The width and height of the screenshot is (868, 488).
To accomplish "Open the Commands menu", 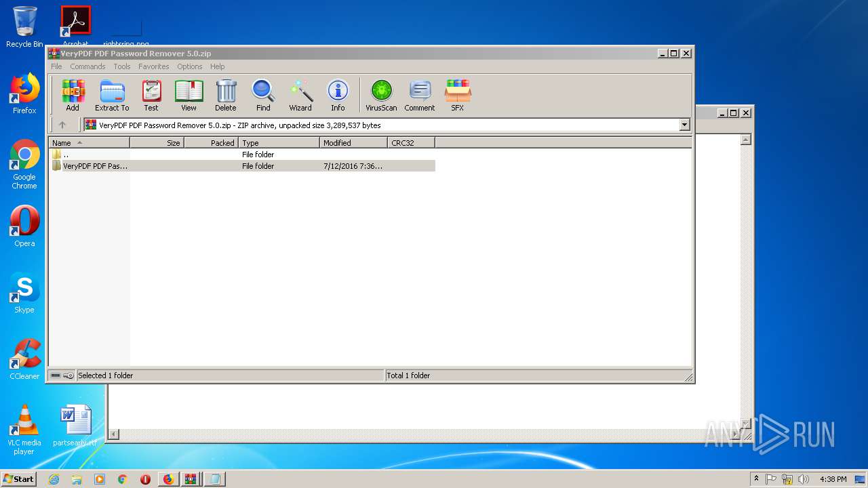I will (87, 66).
